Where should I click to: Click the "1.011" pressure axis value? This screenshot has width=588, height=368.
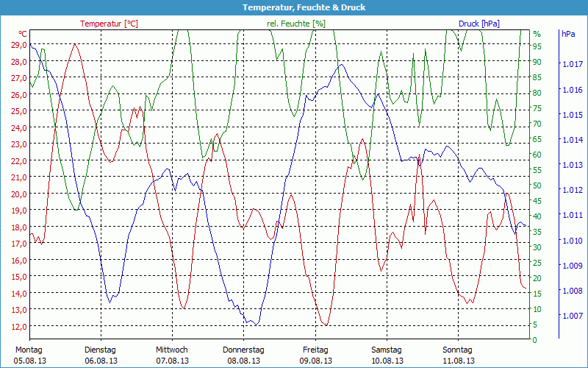[573, 215]
